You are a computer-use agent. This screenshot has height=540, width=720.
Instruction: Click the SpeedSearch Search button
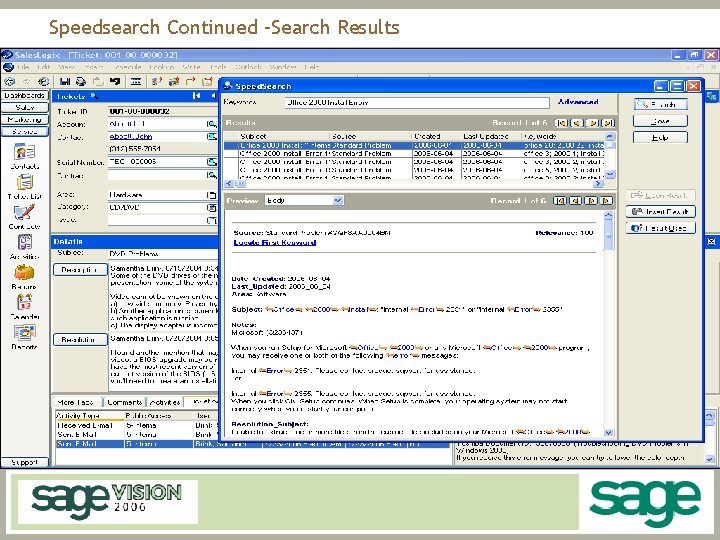660,104
